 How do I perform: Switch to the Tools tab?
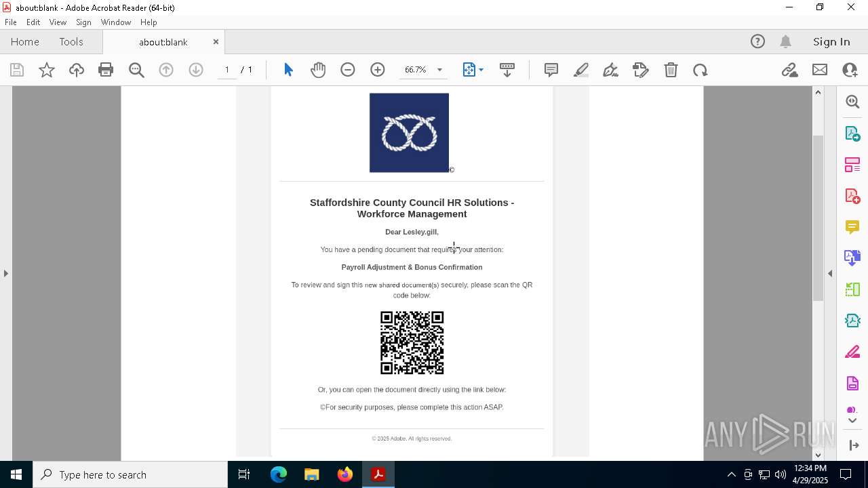click(x=71, y=42)
